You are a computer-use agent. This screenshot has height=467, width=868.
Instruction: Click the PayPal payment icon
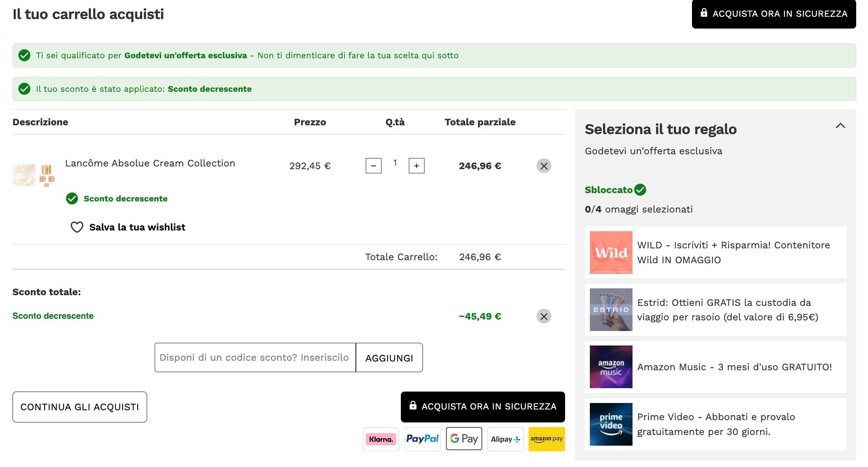422,439
